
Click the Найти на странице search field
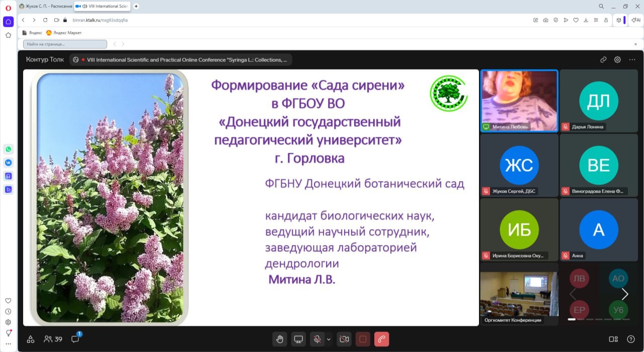(x=65, y=44)
